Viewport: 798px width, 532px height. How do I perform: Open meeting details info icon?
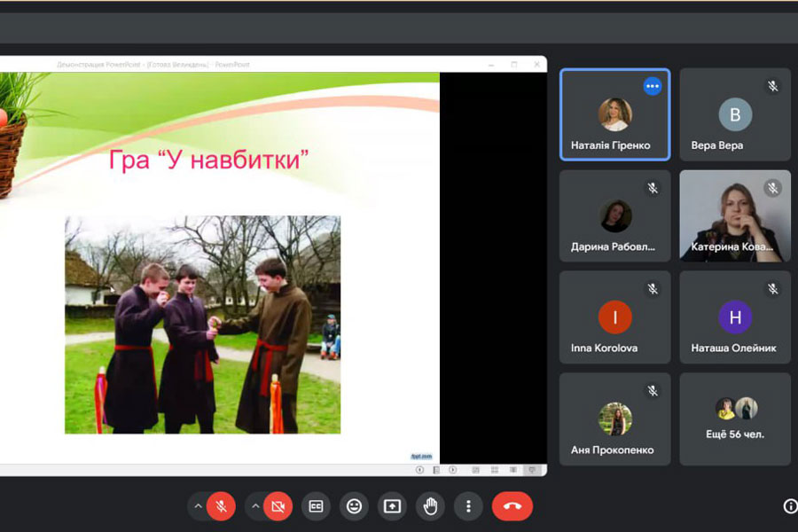point(790,506)
